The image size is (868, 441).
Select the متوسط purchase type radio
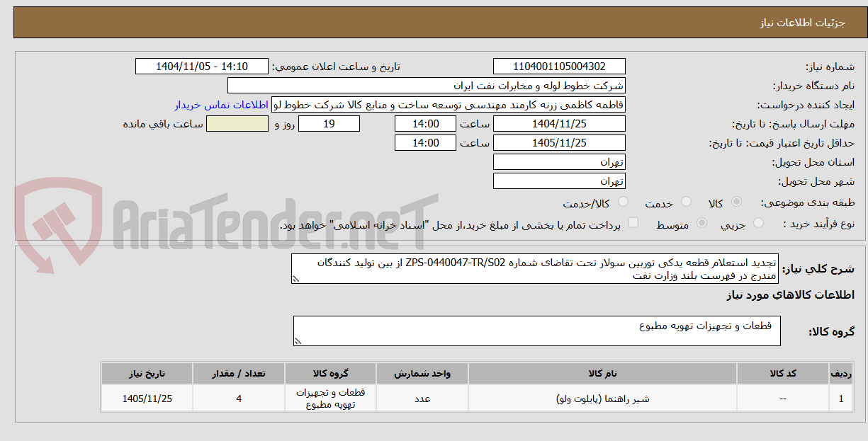[x=701, y=224]
